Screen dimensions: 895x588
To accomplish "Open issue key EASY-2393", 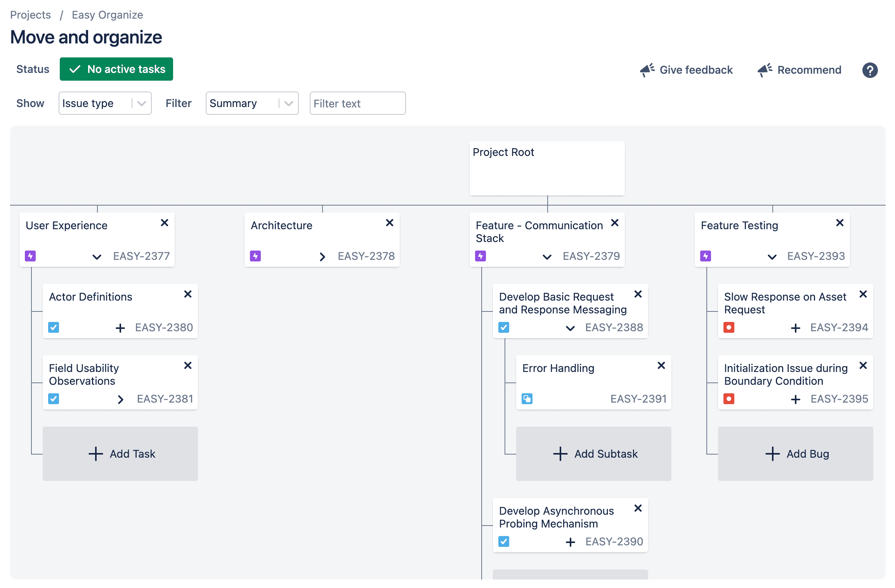I will [816, 256].
